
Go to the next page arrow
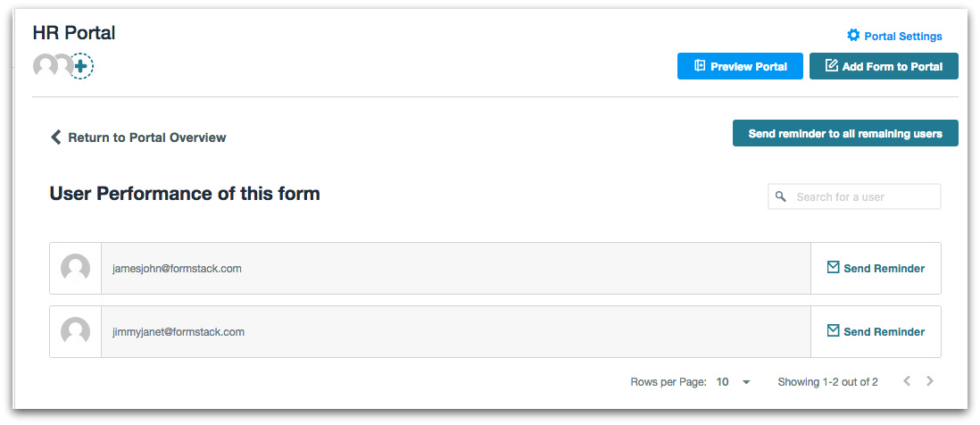pos(930,381)
